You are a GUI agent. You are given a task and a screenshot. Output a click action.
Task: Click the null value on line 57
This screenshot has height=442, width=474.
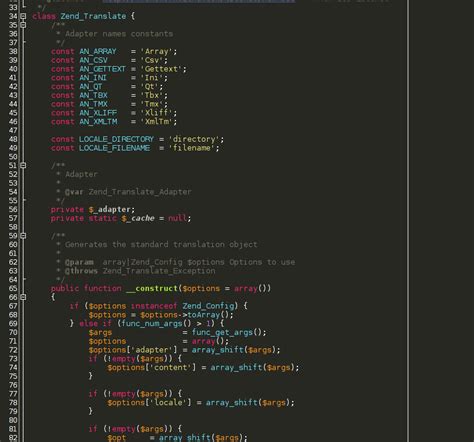[x=177, y=218]
